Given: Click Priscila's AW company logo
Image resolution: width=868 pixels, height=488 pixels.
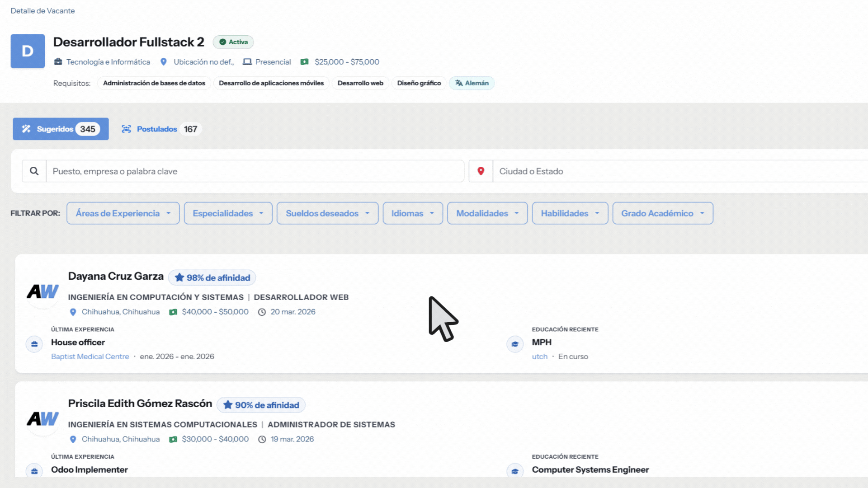Looking at the screenshot, I should 43,419.
